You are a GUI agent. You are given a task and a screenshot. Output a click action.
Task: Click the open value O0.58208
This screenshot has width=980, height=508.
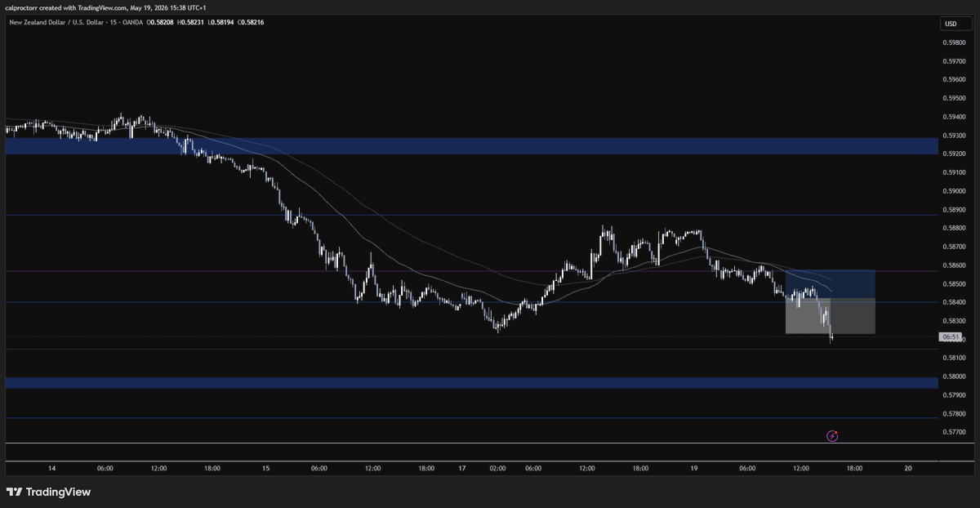(x=162, y=22)
